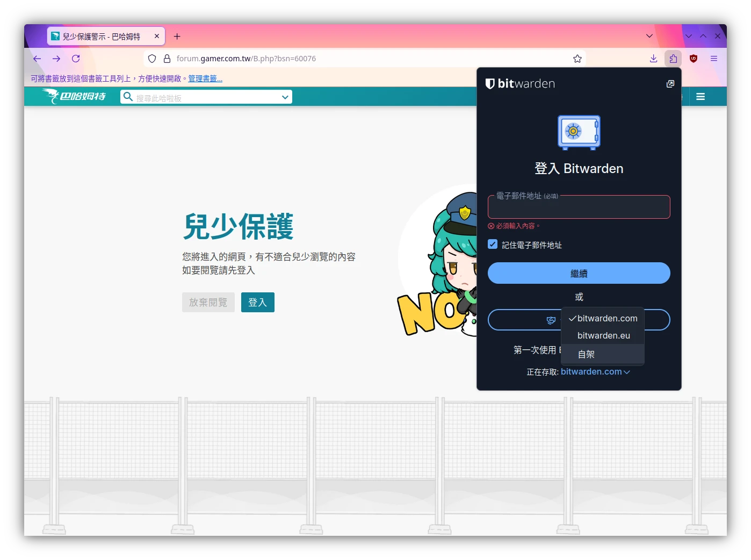Click the site padlock icon in address bar
751x560 pixels.
[167, 59]
